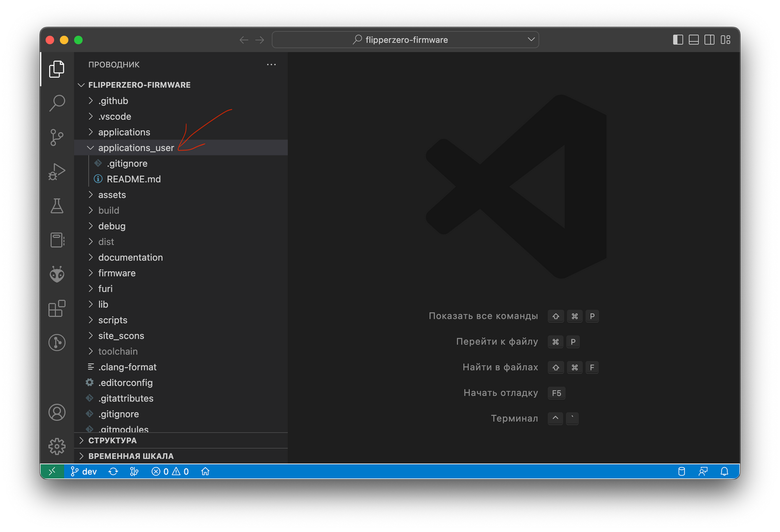Collapse the applications_user folder
The height and width of the screenshot is (532, 780).
tap(181, 148)
